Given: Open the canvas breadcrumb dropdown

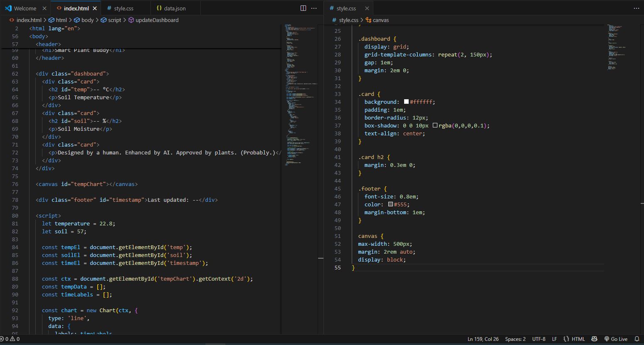Looking at the screenshot, I should [377, 20].
